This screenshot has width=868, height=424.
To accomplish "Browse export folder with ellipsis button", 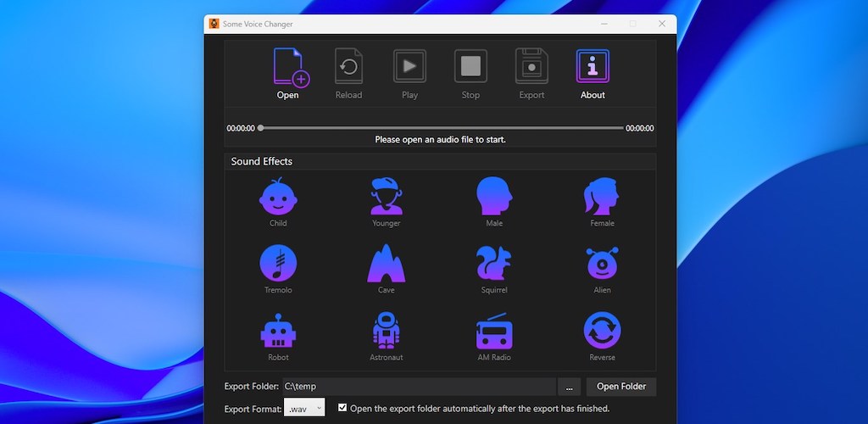I will [569, 387].
